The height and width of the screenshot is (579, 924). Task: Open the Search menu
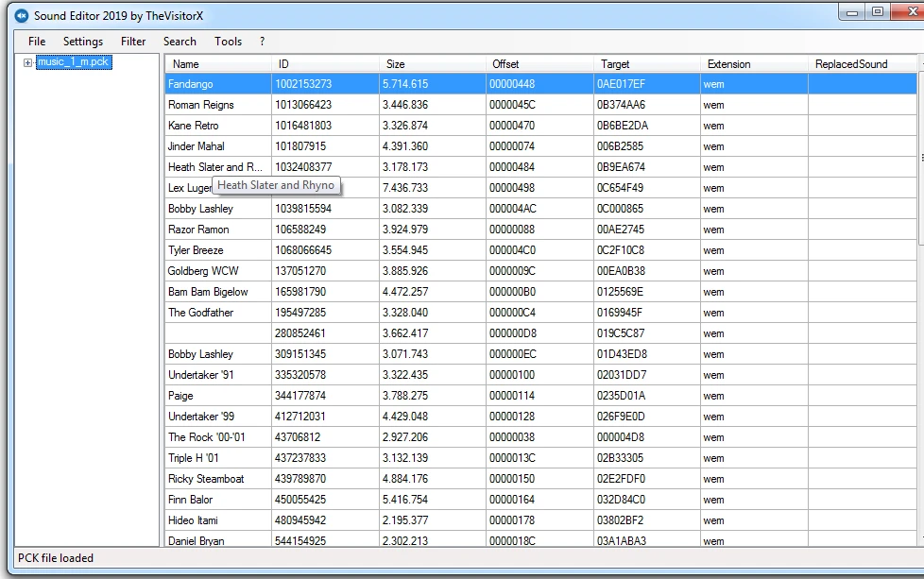tap(180, 42)
